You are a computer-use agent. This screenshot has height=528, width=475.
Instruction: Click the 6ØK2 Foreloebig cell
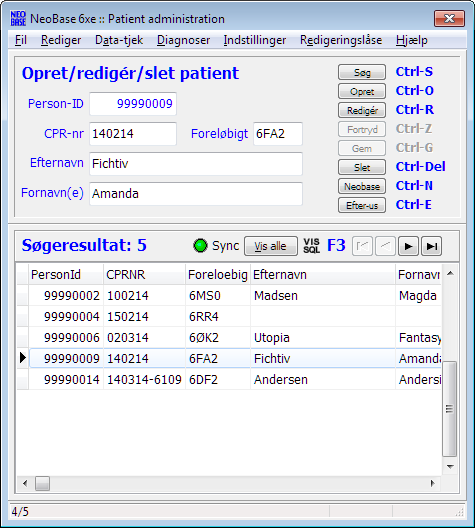[218, 337]
